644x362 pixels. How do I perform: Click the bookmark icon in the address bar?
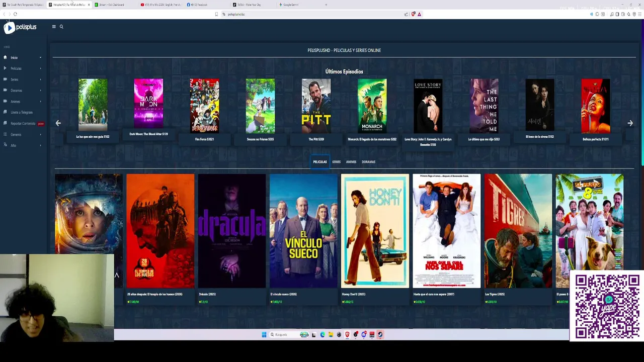216,14
